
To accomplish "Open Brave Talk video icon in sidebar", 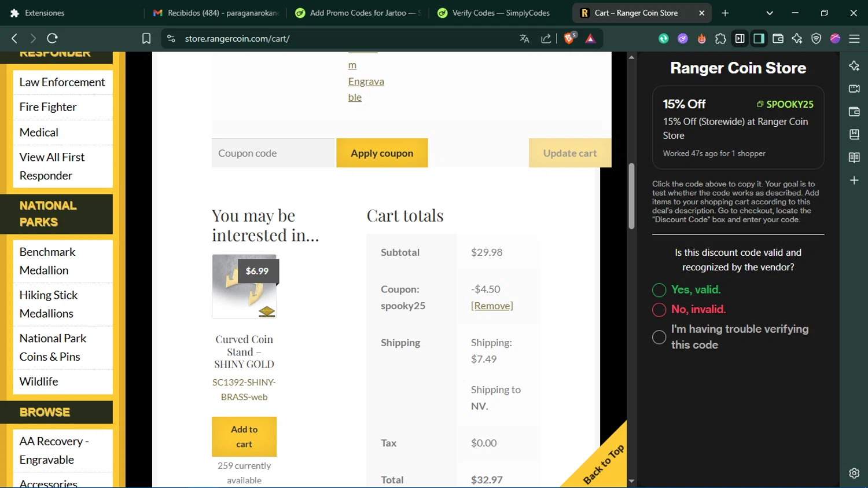I will pyautogui.click(x=854, y=89).
